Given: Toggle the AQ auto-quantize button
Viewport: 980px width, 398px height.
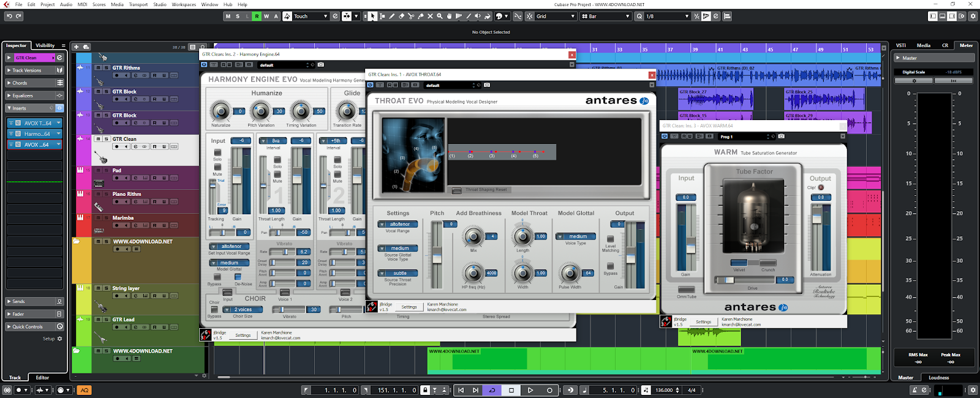Looking at the screenshot, I should [x=85, y=390].
